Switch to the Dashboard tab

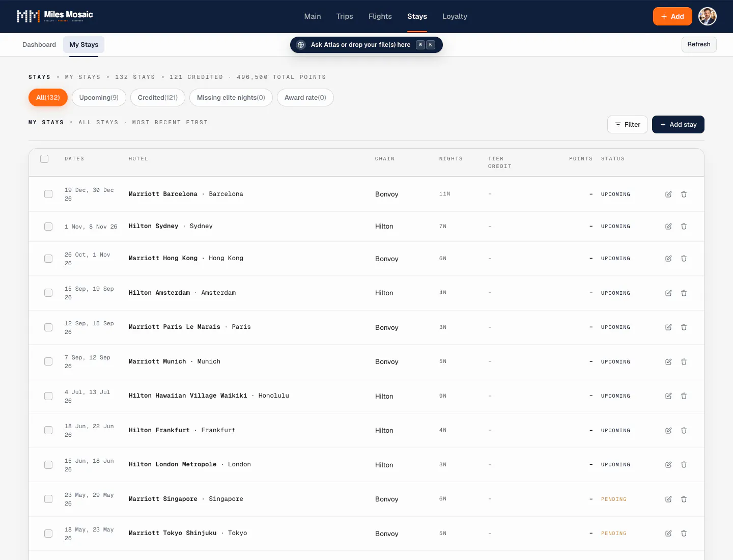[x=39, y=45]
